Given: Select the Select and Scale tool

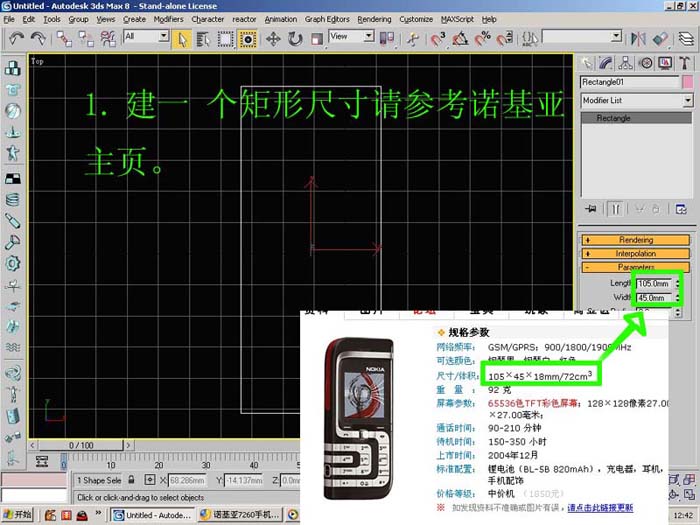Looking at the screenshot, I should [x=317, y=39].
